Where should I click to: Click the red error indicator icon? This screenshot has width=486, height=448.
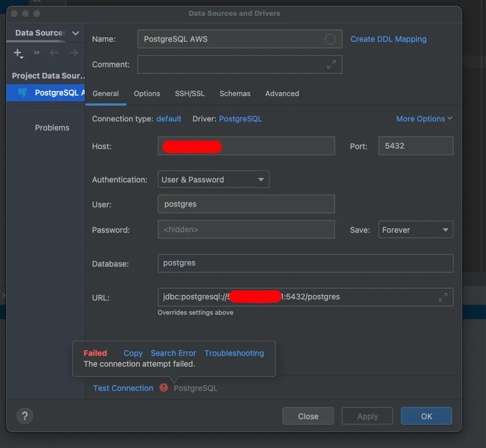coord(164,388)
